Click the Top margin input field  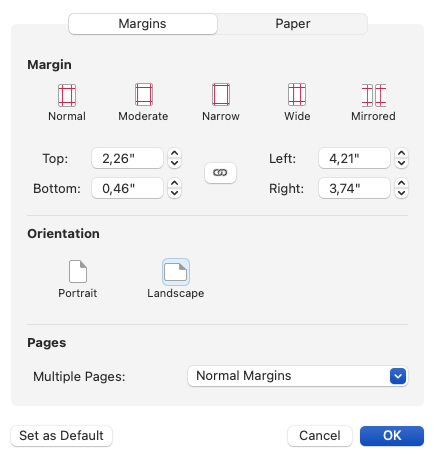coord(127,158)
